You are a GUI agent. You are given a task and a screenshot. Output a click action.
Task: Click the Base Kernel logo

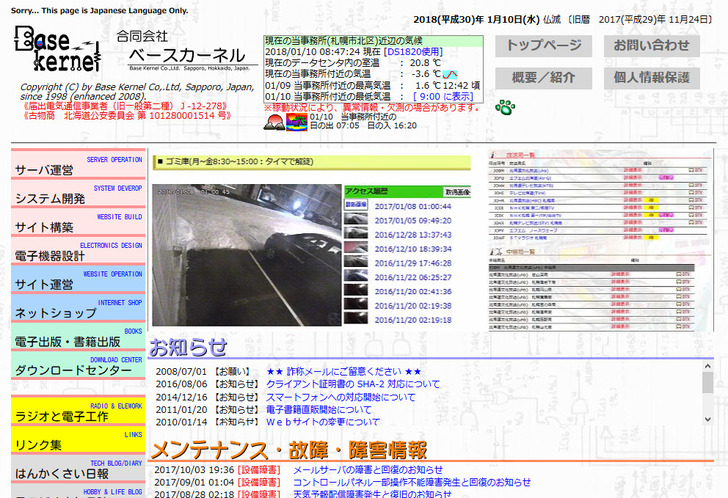click(x=57, y=50)
